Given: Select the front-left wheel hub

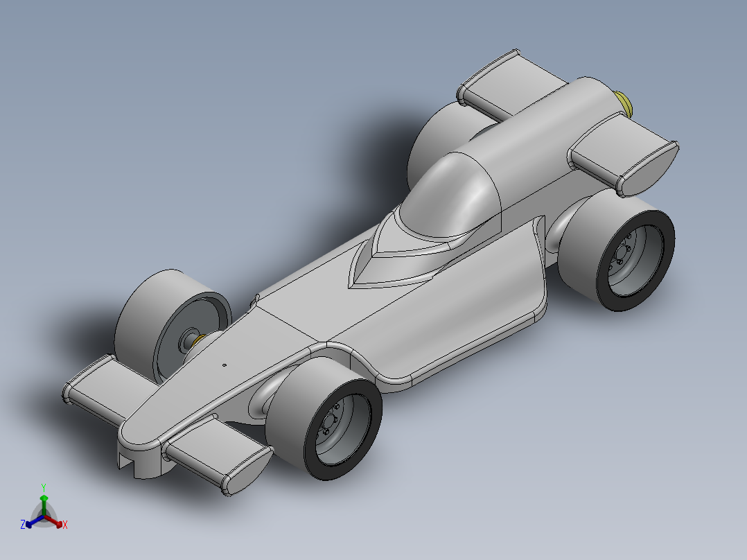Looking at the screenshot, I should pyautogui.click(x=190, y=340).
